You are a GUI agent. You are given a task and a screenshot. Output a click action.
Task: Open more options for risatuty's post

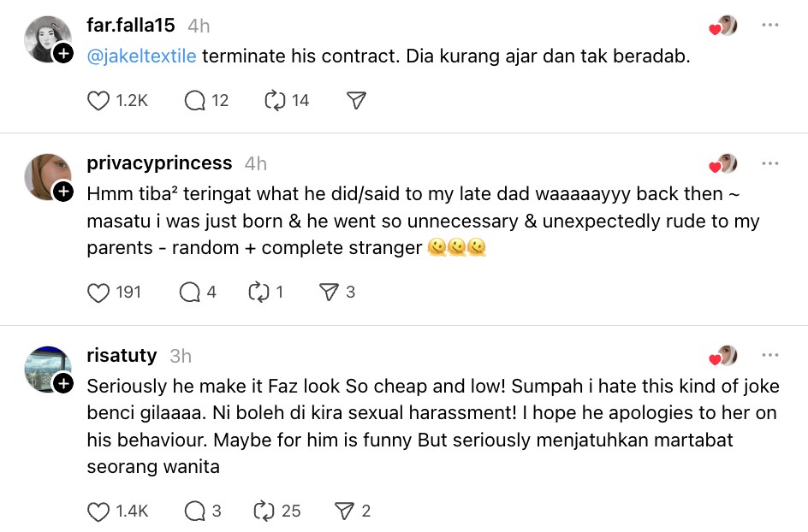(x=770, y=355)
